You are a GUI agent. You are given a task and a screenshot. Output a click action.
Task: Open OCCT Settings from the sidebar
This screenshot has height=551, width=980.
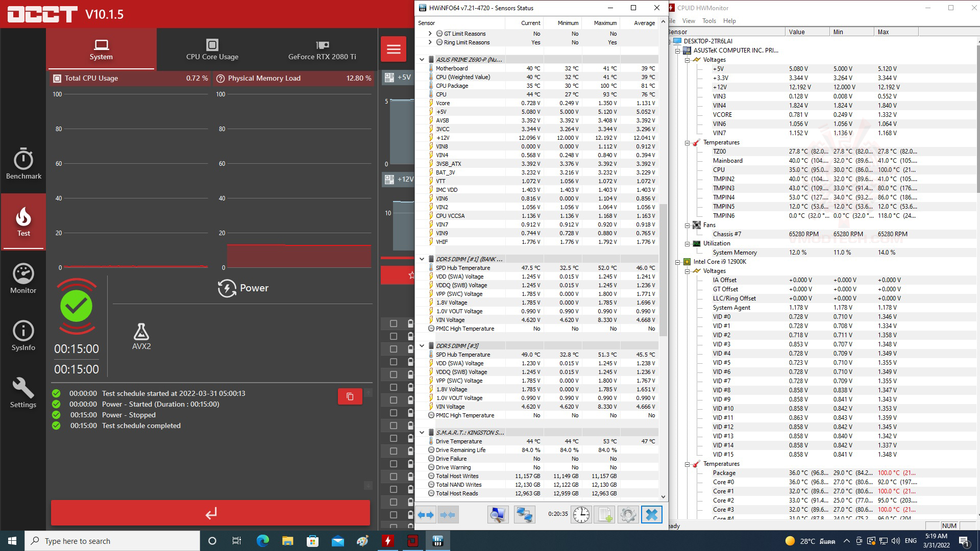point(23,393)
